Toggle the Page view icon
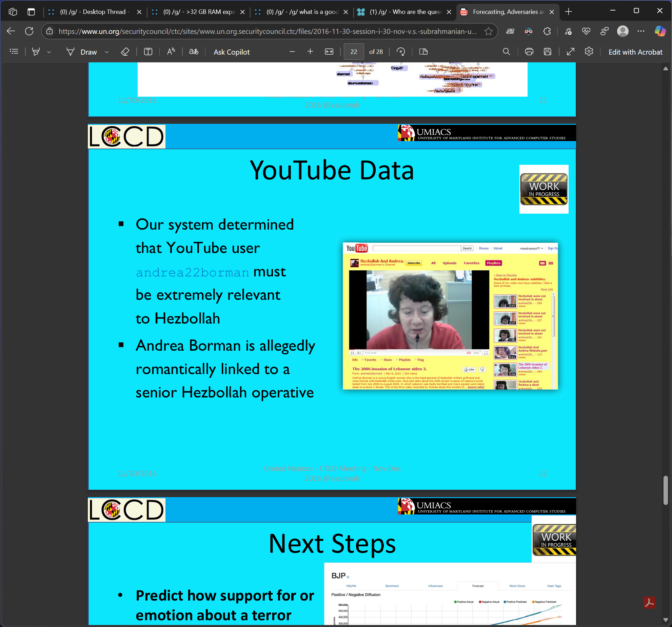Viewport: 672px width, 627px height. tap(423, 52)
